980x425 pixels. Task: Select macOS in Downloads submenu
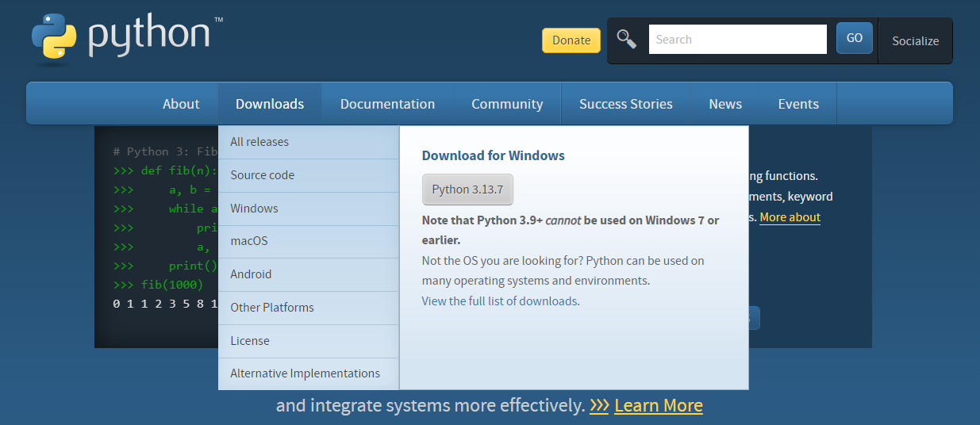pos(309,241)
